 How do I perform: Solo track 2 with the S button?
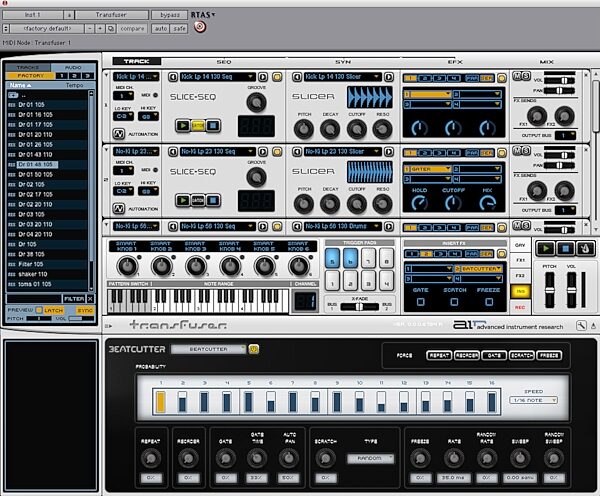point(526,150)
